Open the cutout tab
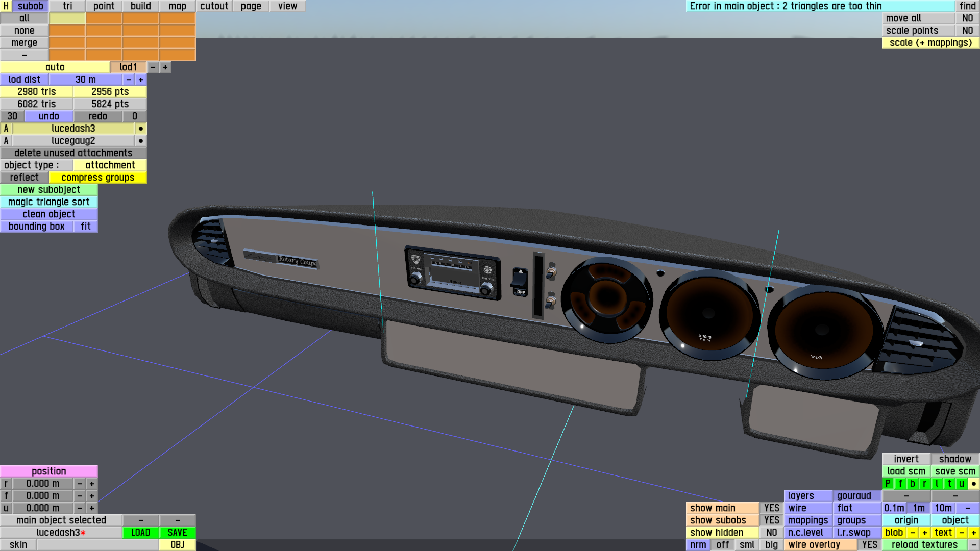Image resolution: width=980 pixels, height=551 pixels. point(214,6)
